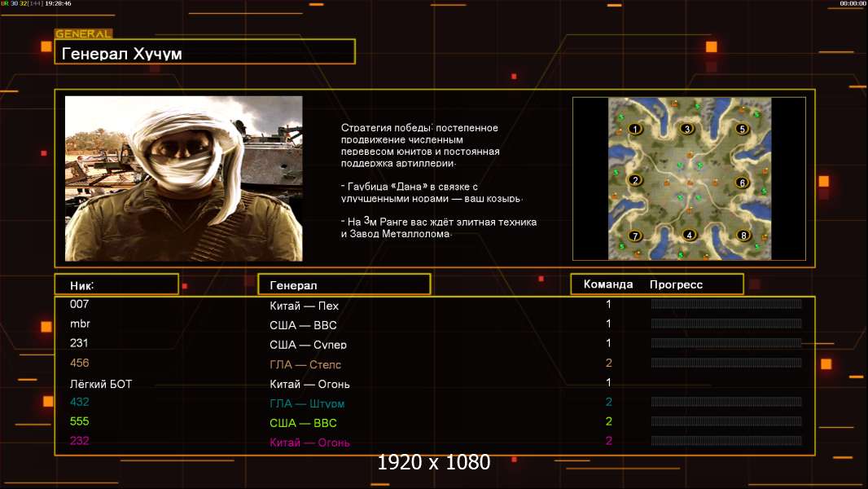Click start position 2 marker on the map
The image size is (868, 489).
(635, 180)
